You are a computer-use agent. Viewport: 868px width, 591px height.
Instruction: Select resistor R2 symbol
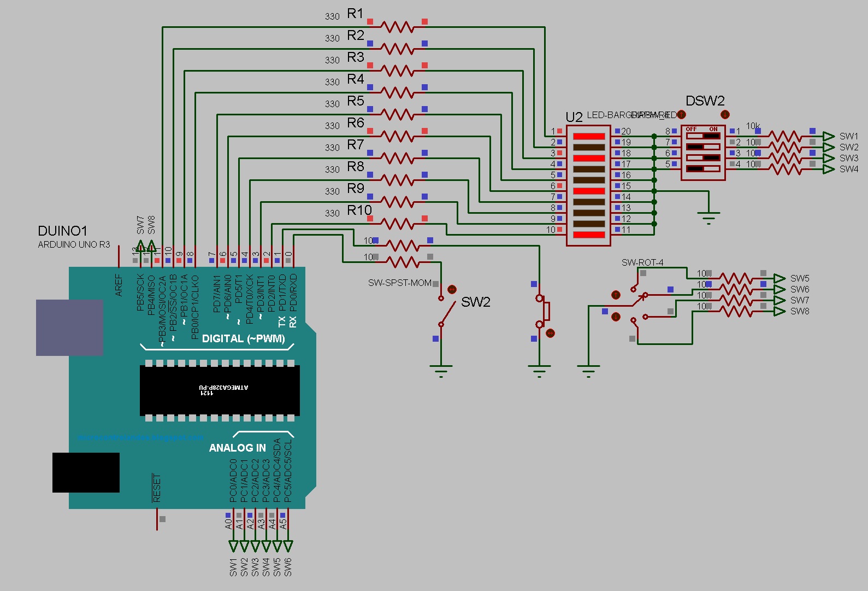click(x=397, y=49)
